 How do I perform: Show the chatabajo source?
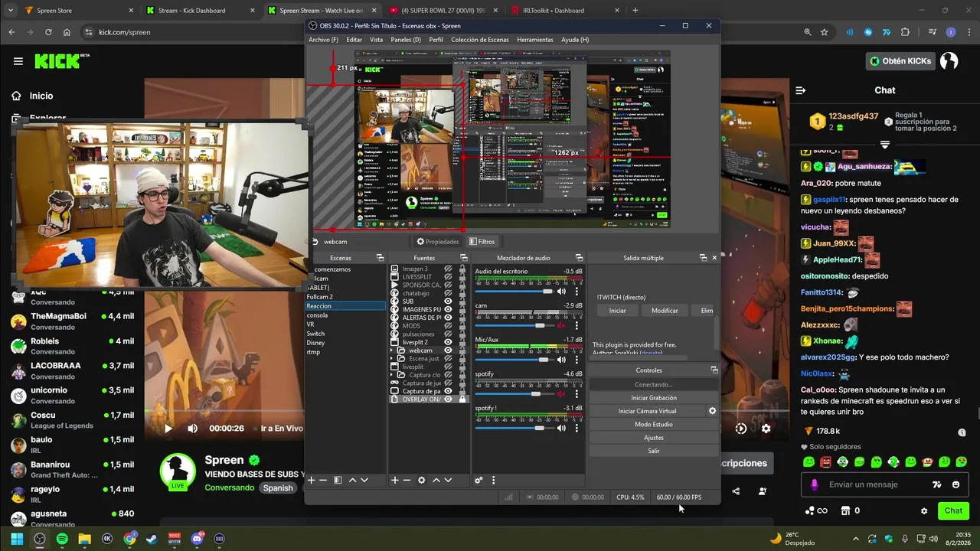pos(449,293)
